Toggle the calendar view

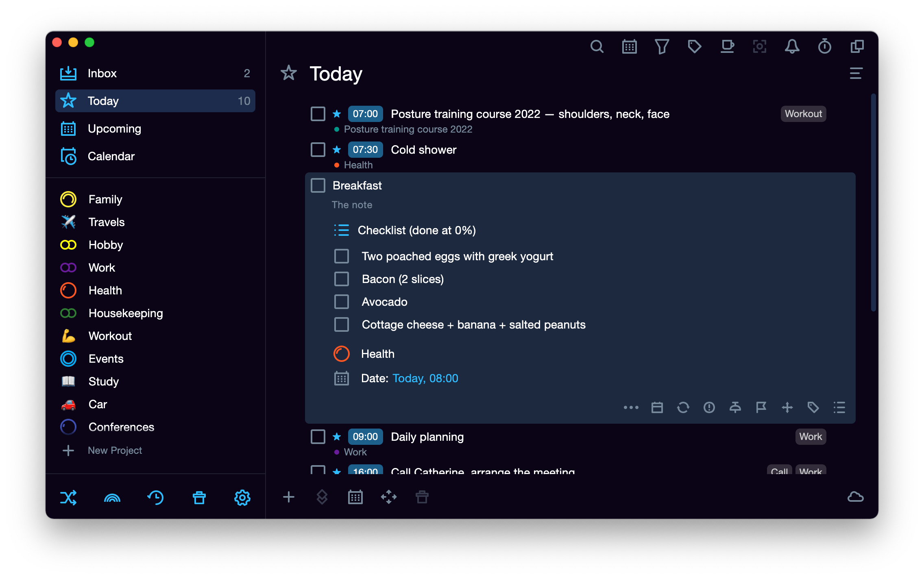[x=628, y=46]
